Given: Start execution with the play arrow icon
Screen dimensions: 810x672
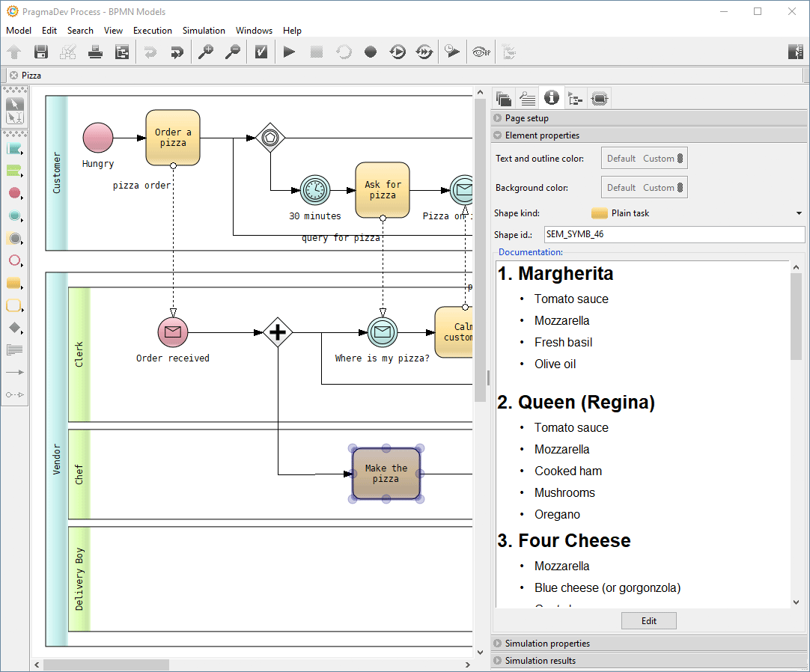Looking at the screenshot, I should point(289,52).
